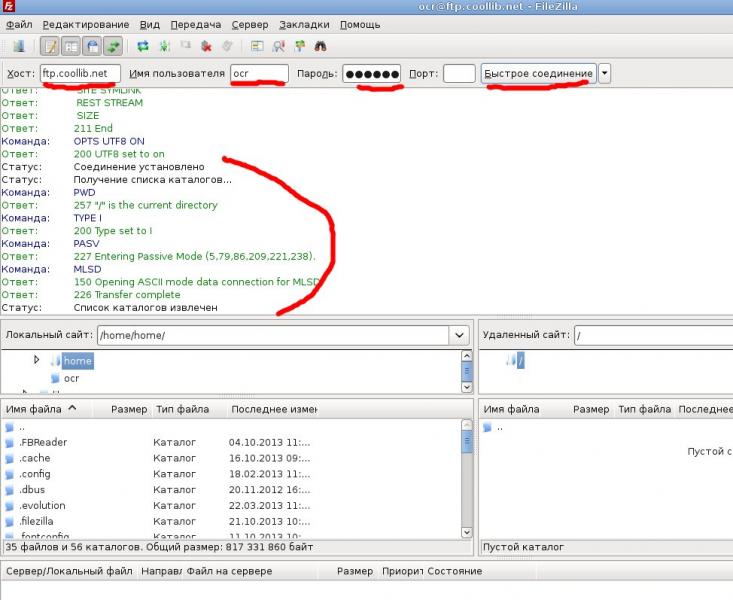This screenshot has width=733, height=600.
Task: Open the Site Manager icon
Action: pyautogui.click(x=19, y=46)
